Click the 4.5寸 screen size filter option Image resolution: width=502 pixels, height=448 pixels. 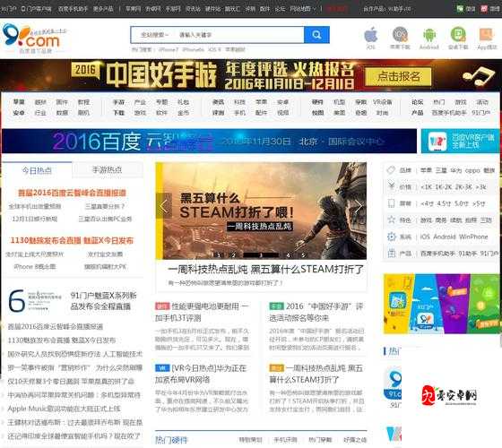[x=444, y=203]
